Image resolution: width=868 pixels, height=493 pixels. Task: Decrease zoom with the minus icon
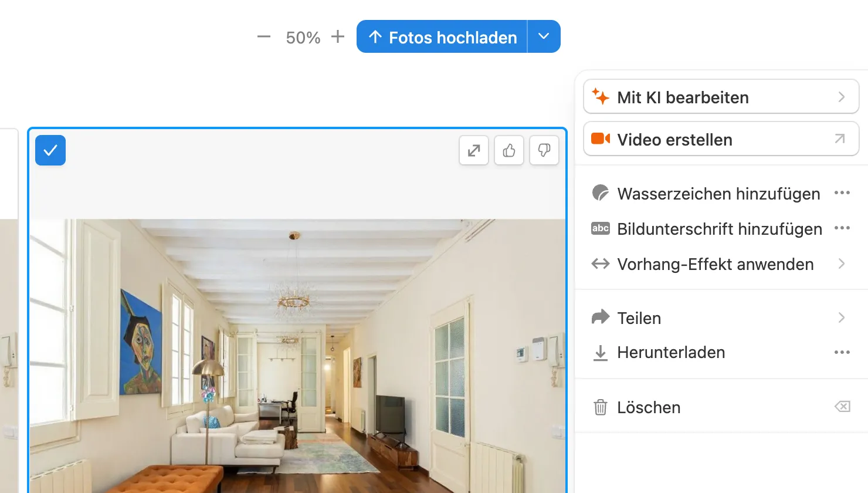click(x=264, y=37)
